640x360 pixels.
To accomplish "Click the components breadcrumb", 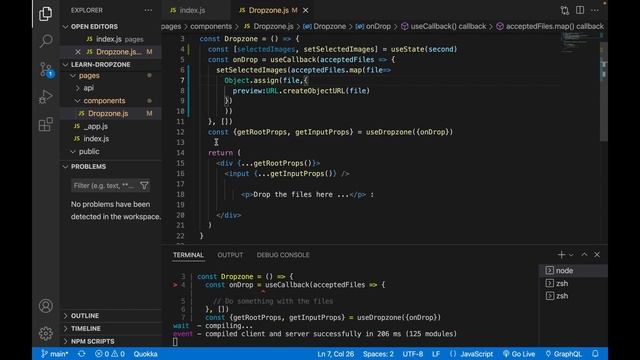I will pyautogui.click(x=211, y=27).
